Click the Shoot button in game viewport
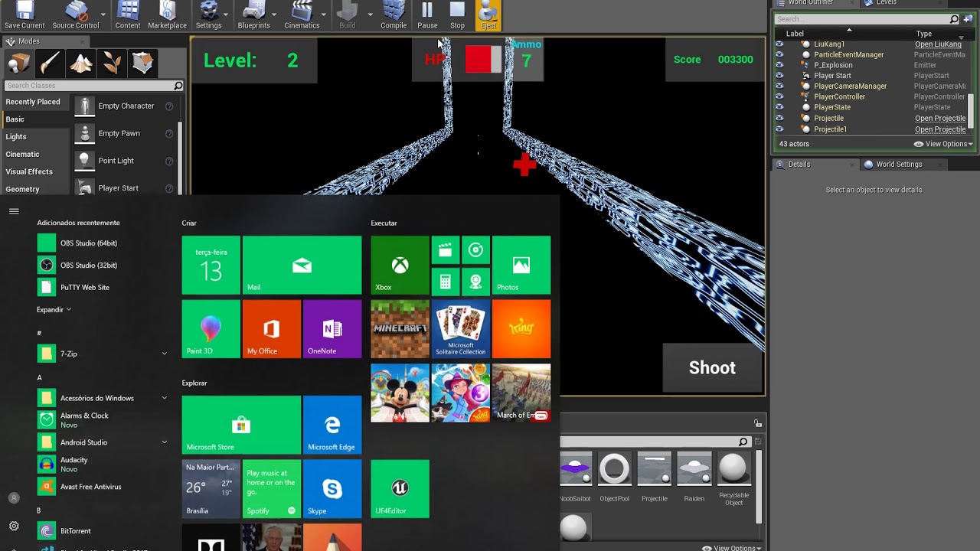The width and height of the screenshot is (980, 551). [x=712, y=368]
